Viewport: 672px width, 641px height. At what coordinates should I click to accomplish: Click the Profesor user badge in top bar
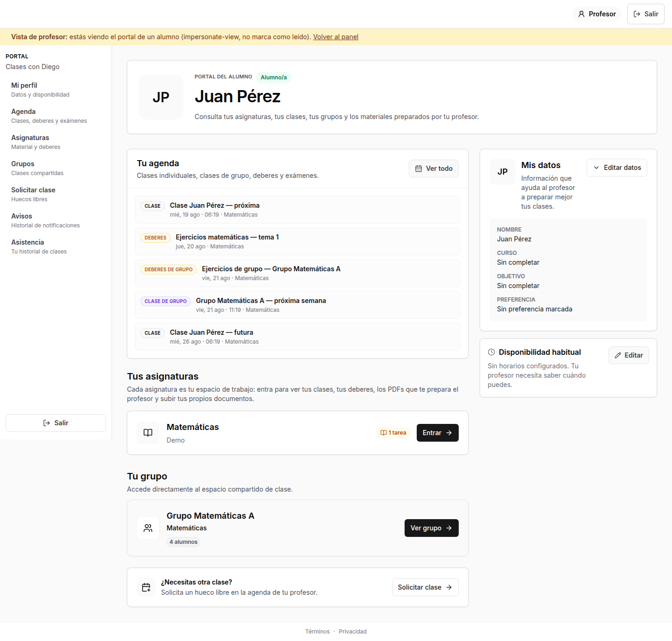coord(597,14)
